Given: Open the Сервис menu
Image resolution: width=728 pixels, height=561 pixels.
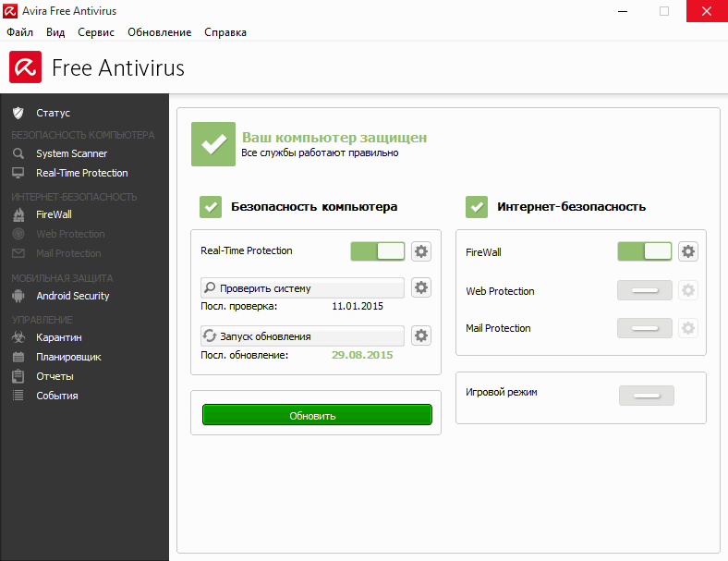Looking at the screenshot, I should 96,32.
